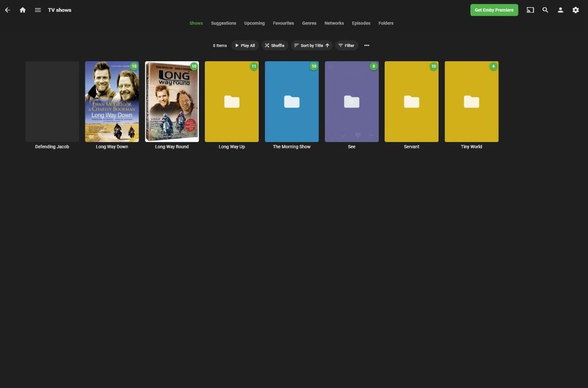588x388 pixels.
Task: Toggle the Filter options
Action: pyautogui.click(x=346, y=45)
